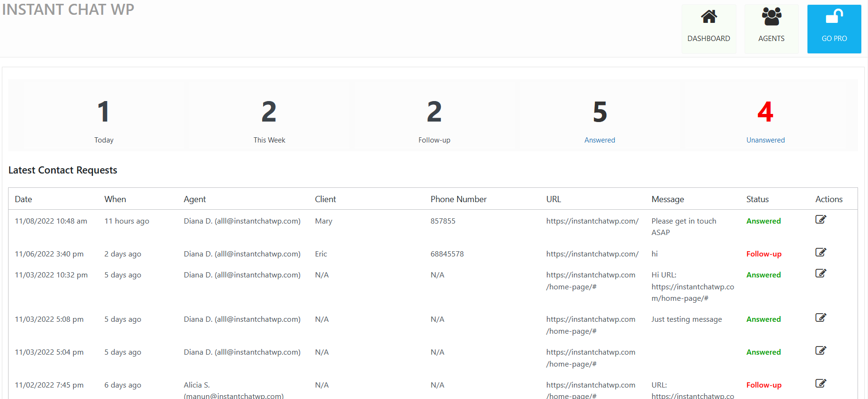Image resolution: width=868 pixels, height=399 pixels.
Task: Edit Alicia S.'s request from 11/02/2022
Action: point(820,383)
